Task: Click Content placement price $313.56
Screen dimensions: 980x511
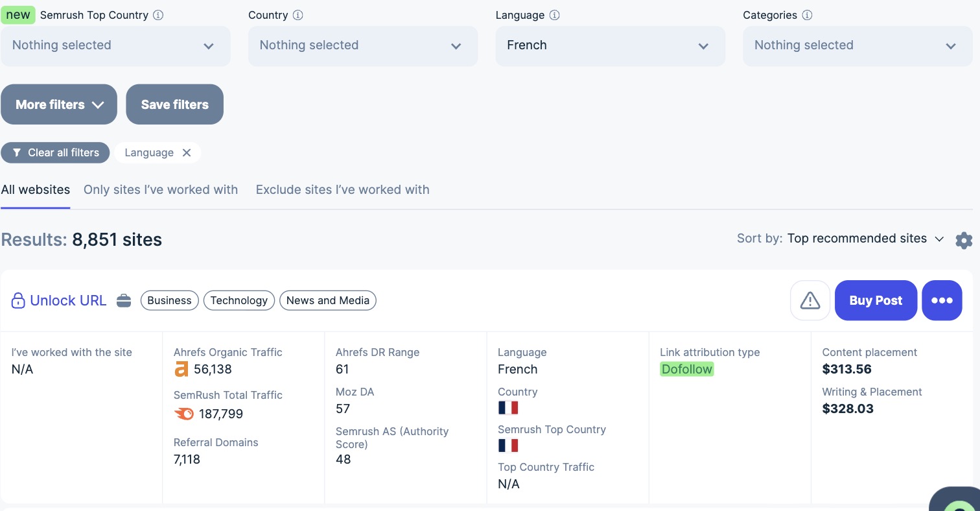Action: 847,370
